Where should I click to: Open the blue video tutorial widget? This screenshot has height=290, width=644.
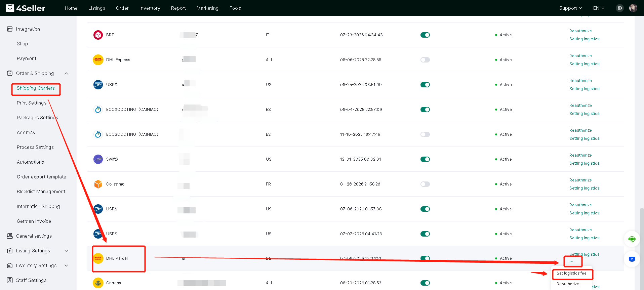tap(632, 259)
